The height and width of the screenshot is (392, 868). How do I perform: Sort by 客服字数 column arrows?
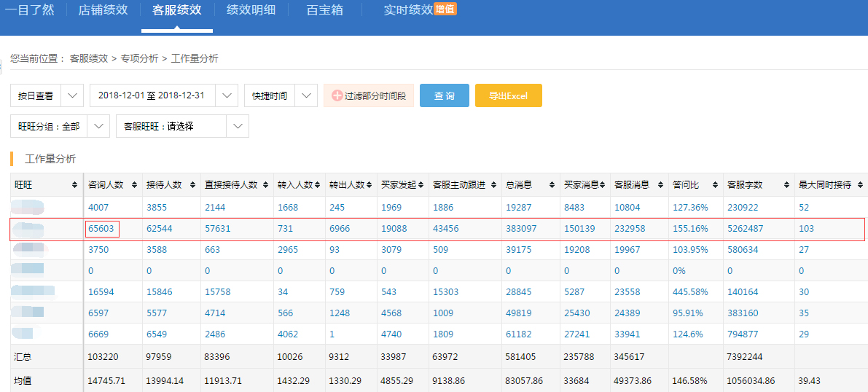(x=786, y=186)
